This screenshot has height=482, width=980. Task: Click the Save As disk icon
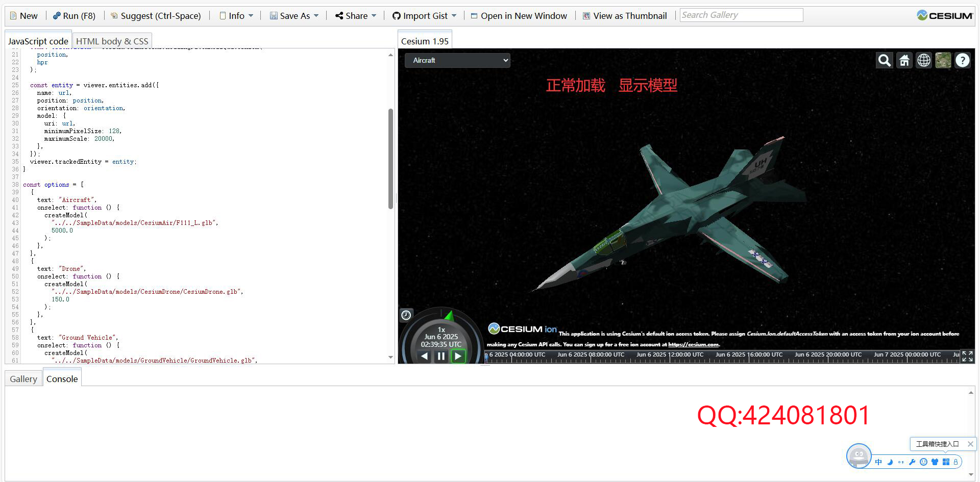click(274, 16)
